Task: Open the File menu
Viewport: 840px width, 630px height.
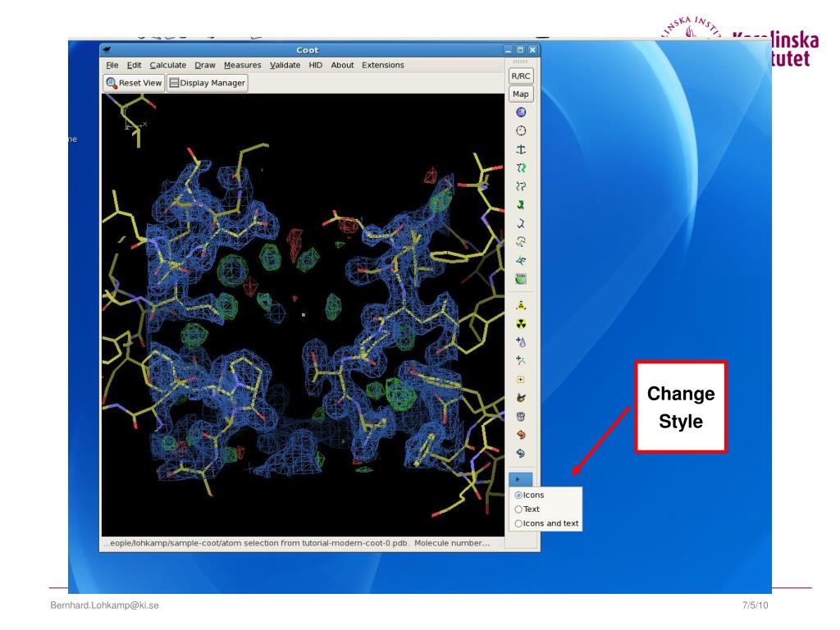Action: [x=112, y=66]
